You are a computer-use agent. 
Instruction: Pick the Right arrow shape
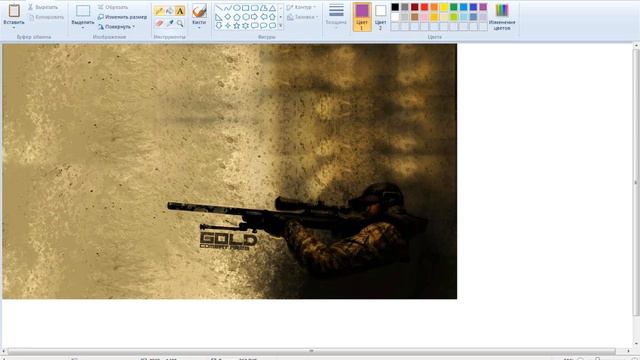click(x=255, y=17)
